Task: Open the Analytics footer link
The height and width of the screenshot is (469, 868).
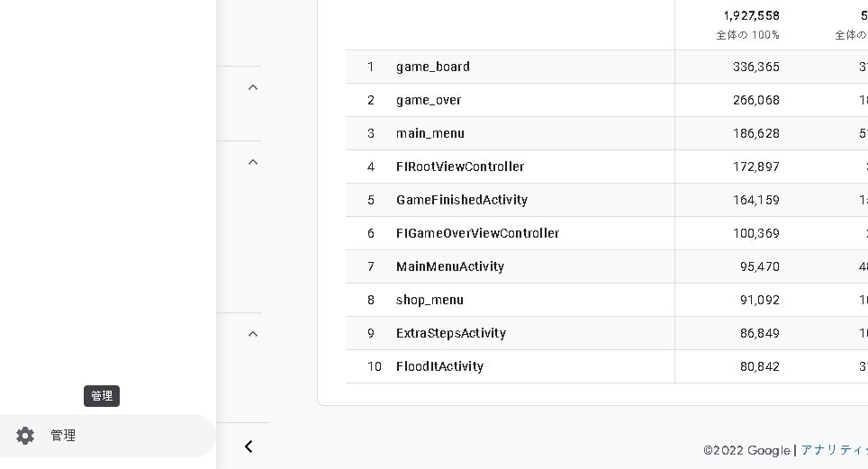Action: (x=834, y=450)
